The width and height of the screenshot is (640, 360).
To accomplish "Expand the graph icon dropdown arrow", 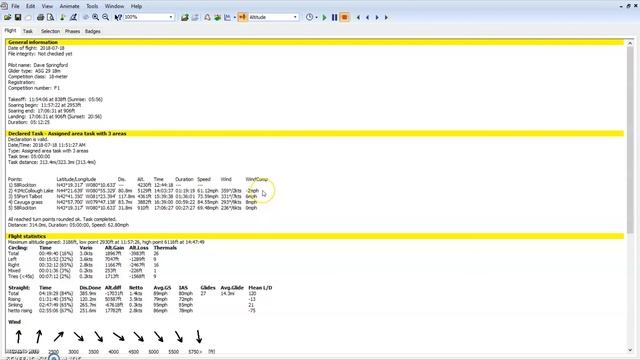I will (x=234, y=18).
